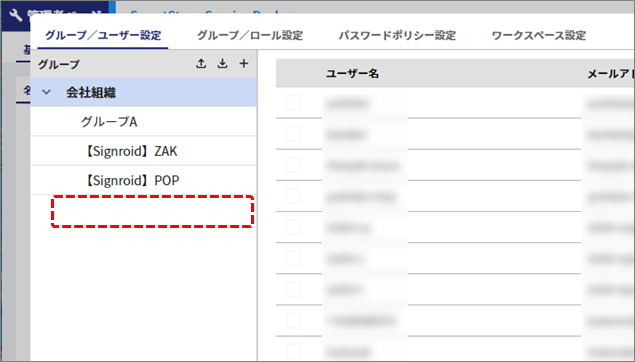Image resolution: width=635 pixels, height=362 pixels.
Task: Tick the second user row checkbox
Action: [294, 134]
